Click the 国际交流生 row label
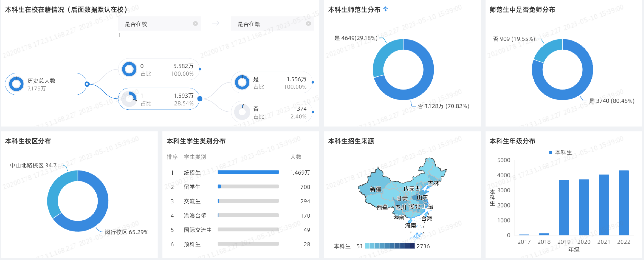The image size is (644, 260). (x=198, y=230)
